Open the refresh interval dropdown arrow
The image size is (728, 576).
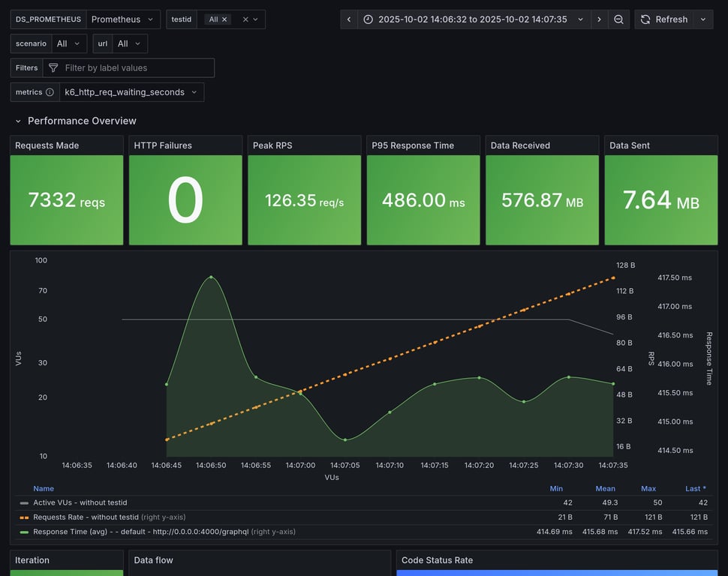703,19
